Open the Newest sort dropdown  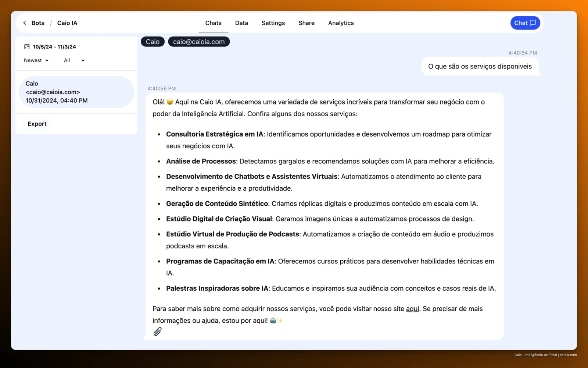click(36, 60)
